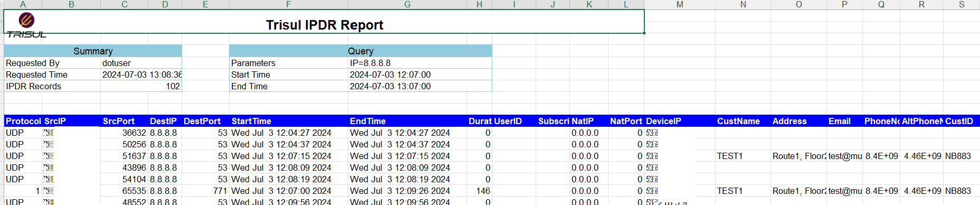Viewport: 980px width, 205px height.
Task: Select the dotuser cell
Action: pyautogui.click(x=141, y=63)
